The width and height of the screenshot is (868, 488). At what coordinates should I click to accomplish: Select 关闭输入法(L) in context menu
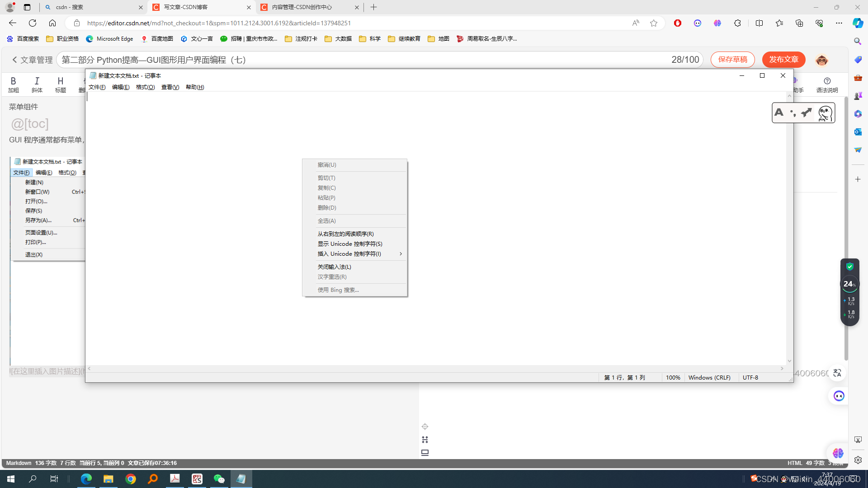(334, 267)
